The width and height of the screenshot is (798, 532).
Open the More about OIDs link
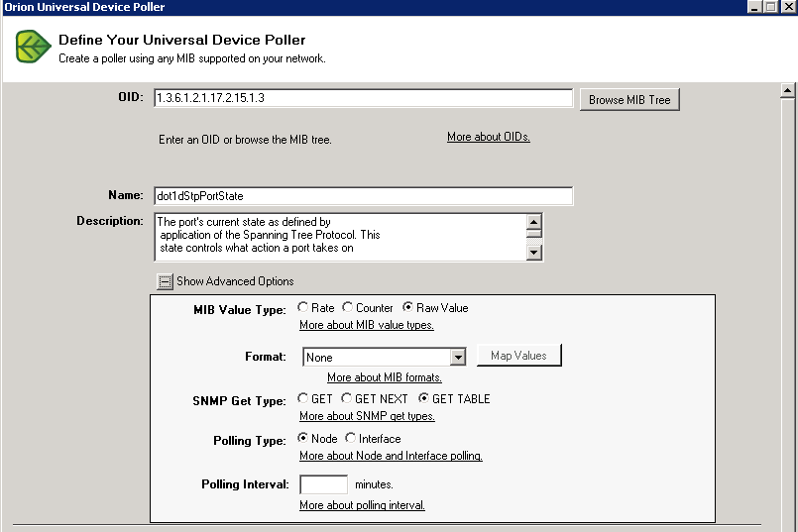pyautogui.click(x=489, y=137)
